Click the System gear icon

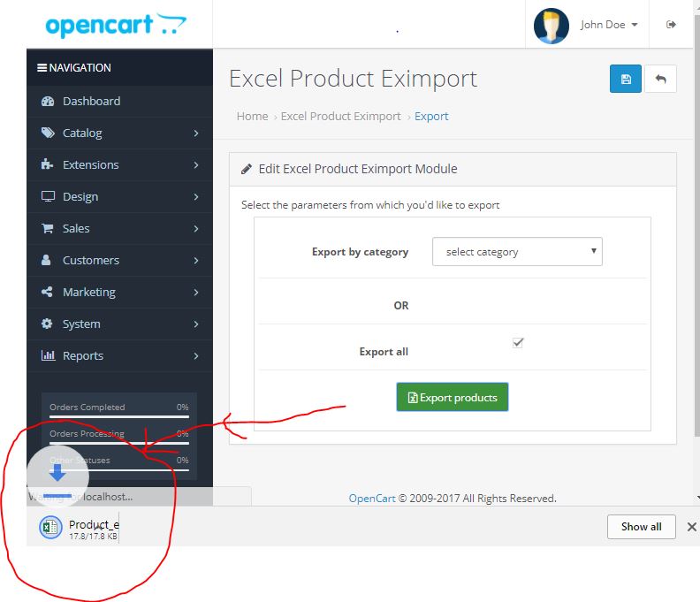[47, 324]
